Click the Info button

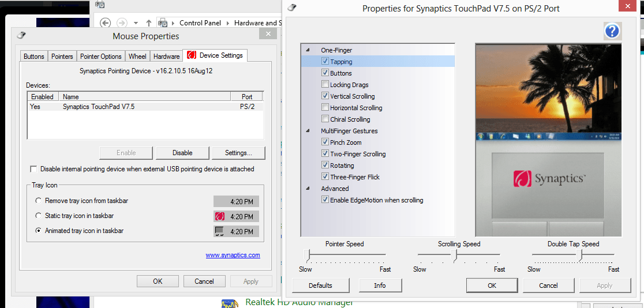[380, 286]
